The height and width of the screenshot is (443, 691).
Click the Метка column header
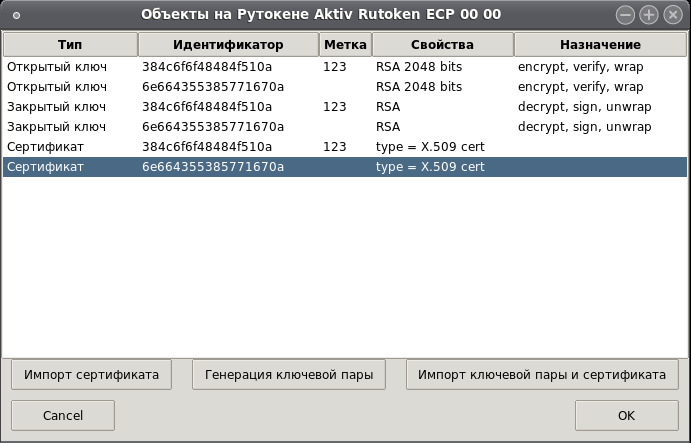click(x=346, y=45)
